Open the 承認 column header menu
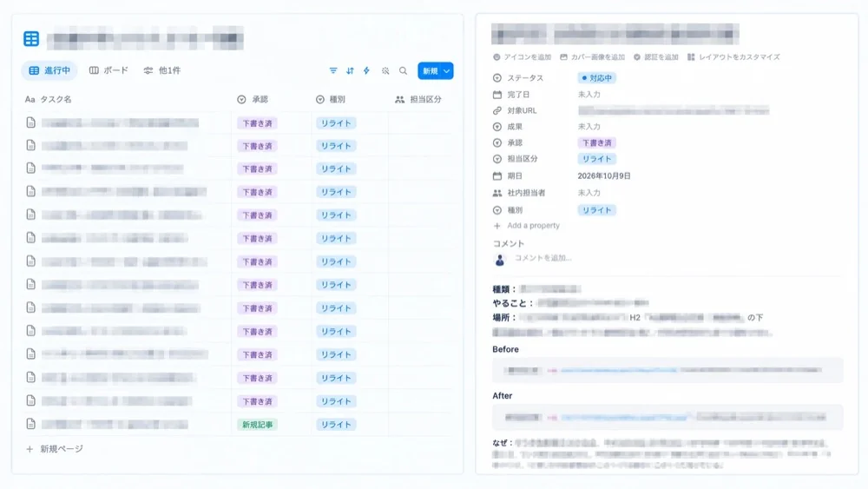 [253, 100]
